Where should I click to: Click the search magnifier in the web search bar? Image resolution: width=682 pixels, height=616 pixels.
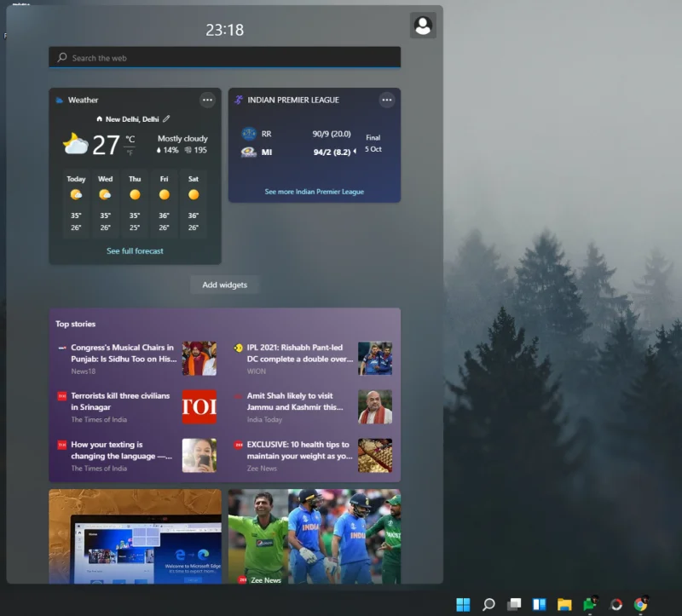61,57
